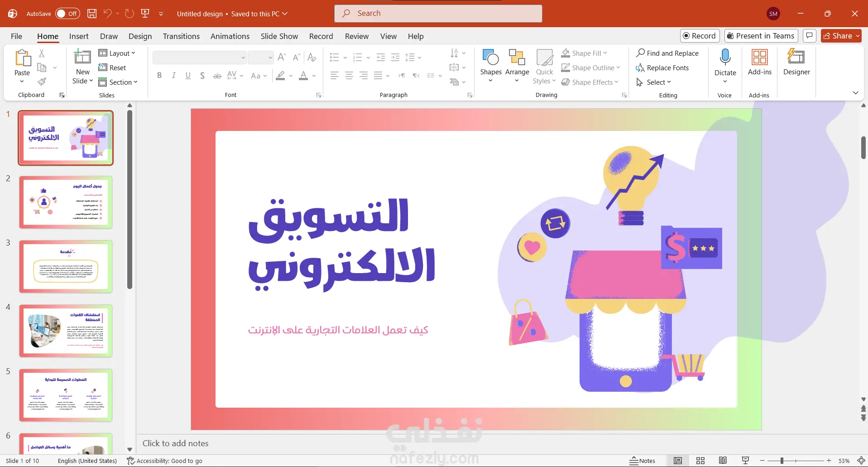Viewport: 868px width, 467px height.
Task: Open the Designer pane
Action: pos(796,63)
